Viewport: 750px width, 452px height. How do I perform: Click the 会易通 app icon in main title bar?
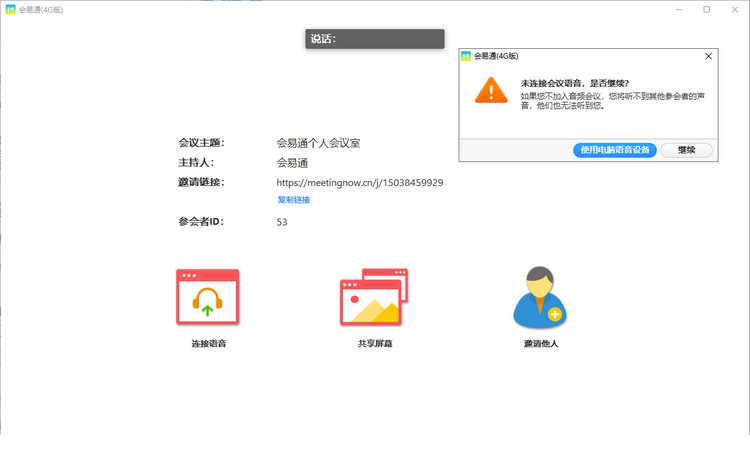coord(11,10)
